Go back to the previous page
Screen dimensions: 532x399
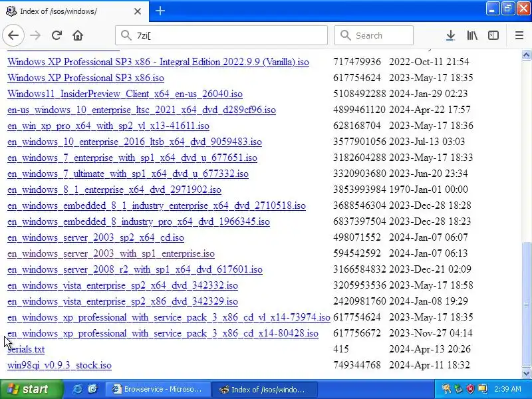(x=13, y=35)
